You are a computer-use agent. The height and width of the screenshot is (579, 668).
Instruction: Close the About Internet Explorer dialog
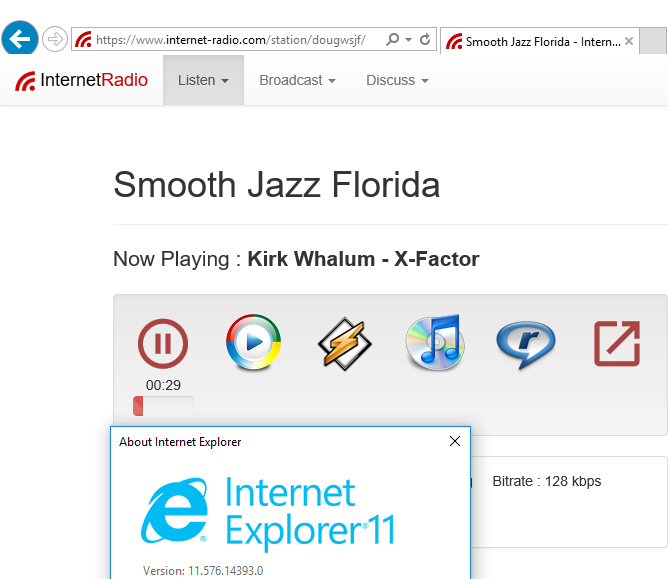click(x=455, y=441)
